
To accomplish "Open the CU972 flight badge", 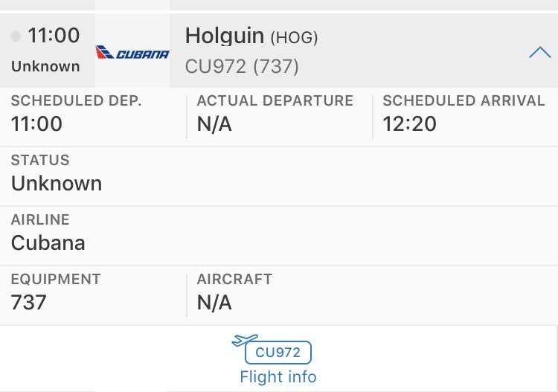I will click(x=278, y=353).
